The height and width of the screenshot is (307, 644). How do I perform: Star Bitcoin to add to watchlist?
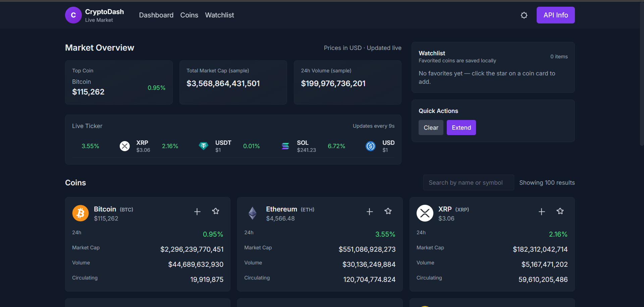(216, 211)
